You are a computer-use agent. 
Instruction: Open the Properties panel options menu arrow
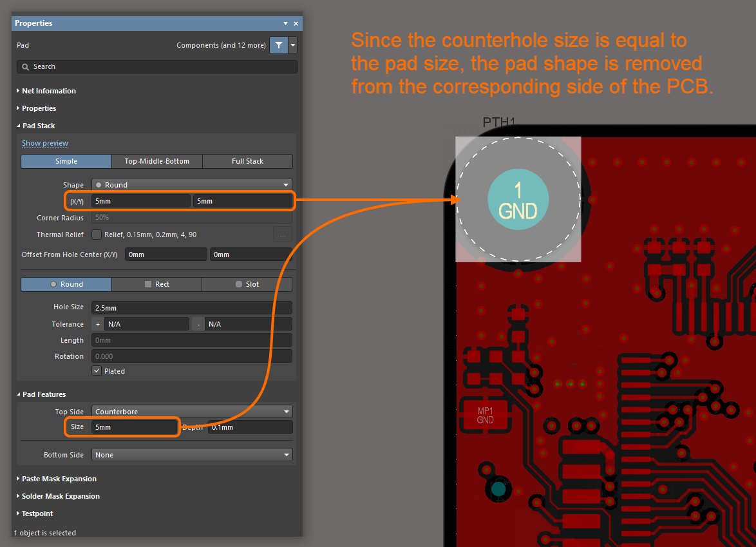[286, 23]
